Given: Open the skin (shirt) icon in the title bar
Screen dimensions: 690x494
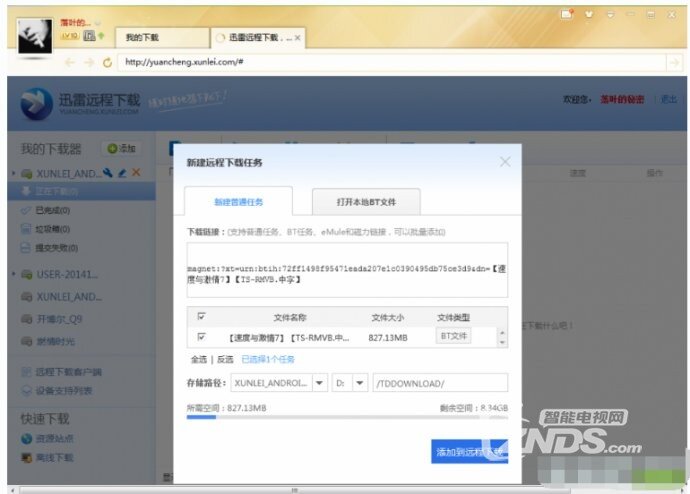Looking at the screenshot, I should pyautogui.click(x=588, y=15).
